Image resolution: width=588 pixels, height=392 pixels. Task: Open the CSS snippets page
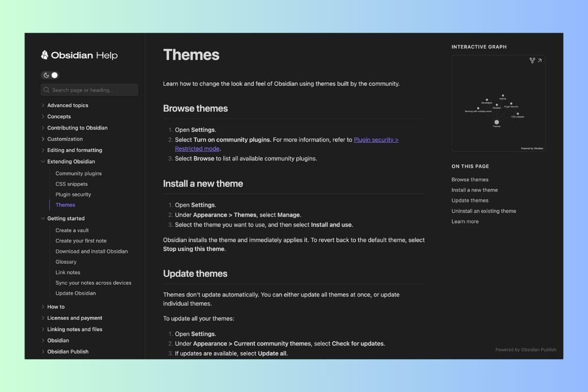[x=72, y=184]
